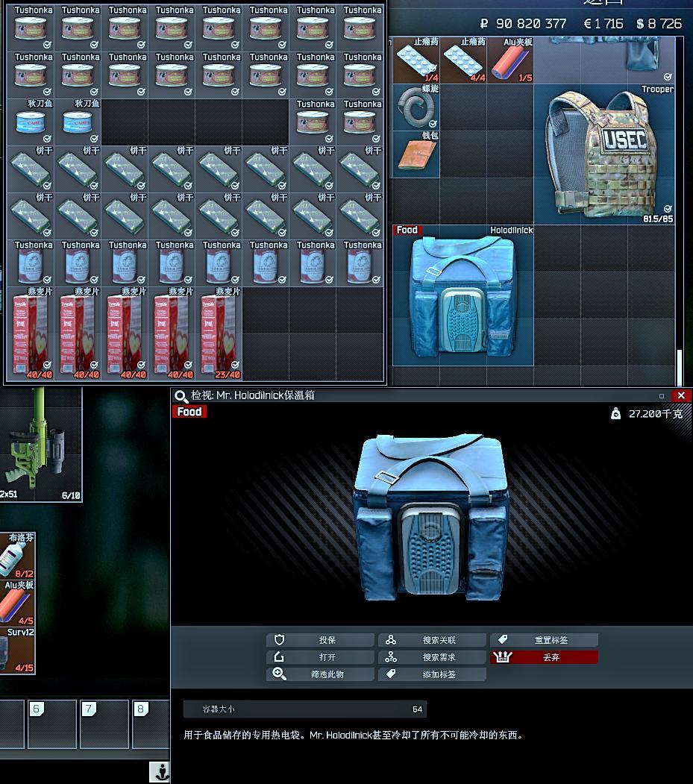The image size is (693, 784).
Task: Select quick slot 7
Action: pyautogui.click(x=104, y=724)
